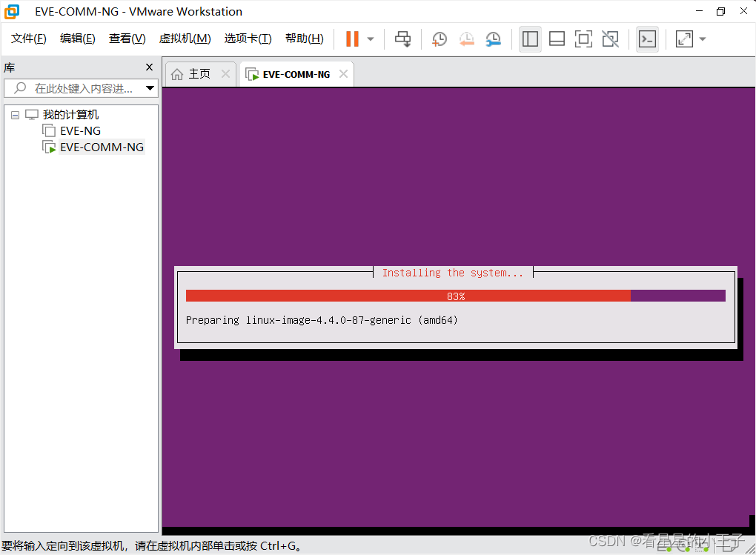This screenshot has width=756, height=555.
Task: Open the snapshot manager icon
Action: coord(493,39)
